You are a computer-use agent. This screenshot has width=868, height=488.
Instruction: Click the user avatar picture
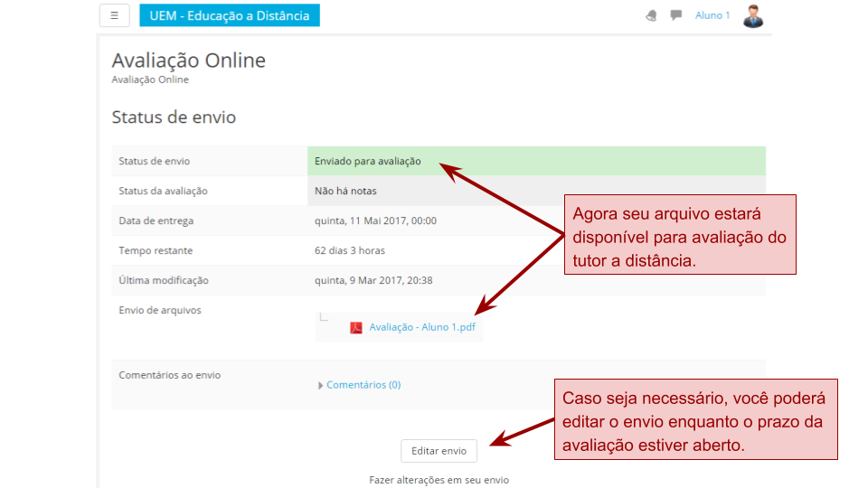(x=752, y=15)
